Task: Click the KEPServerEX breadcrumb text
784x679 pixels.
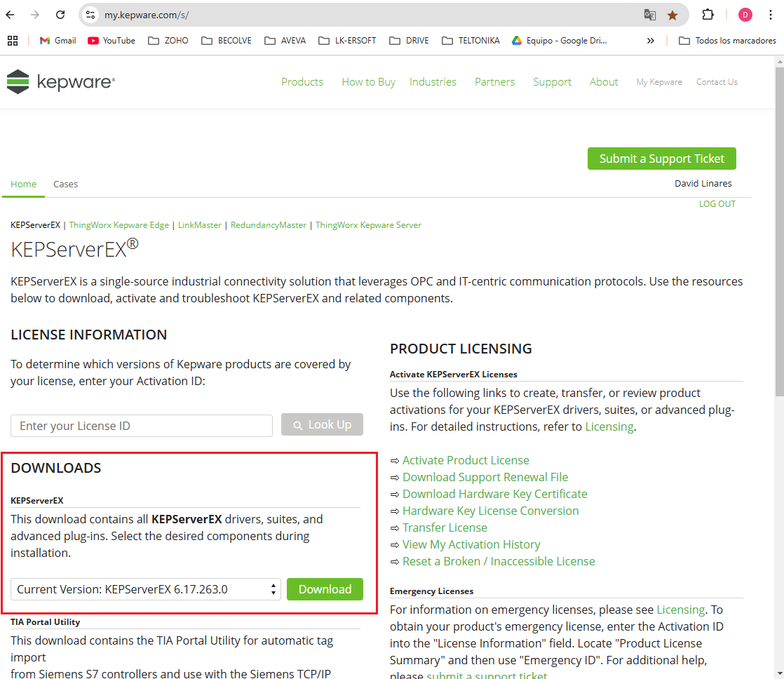Action: (36, 225)
